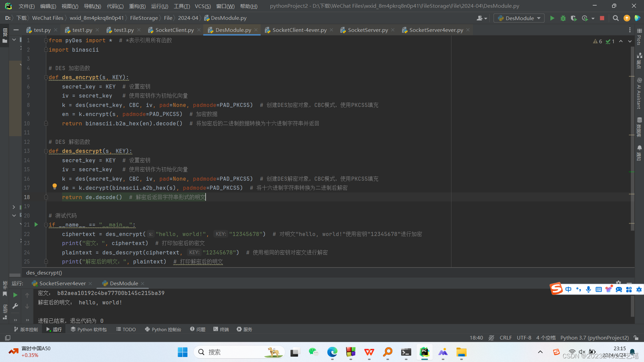The width and height of the screenshot is (644, 362).
Task: Go to next highlighted error arrow
Action: coord(630,41)
